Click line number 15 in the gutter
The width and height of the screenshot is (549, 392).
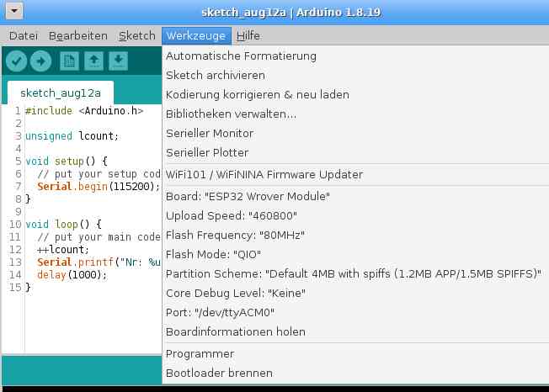(x=15, y=288)
